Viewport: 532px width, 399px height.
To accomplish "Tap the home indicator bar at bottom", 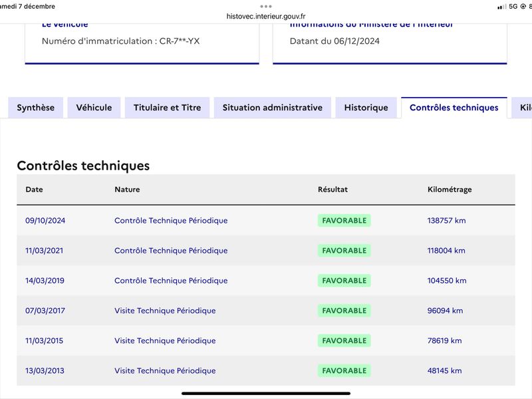I will coord(266,394).
